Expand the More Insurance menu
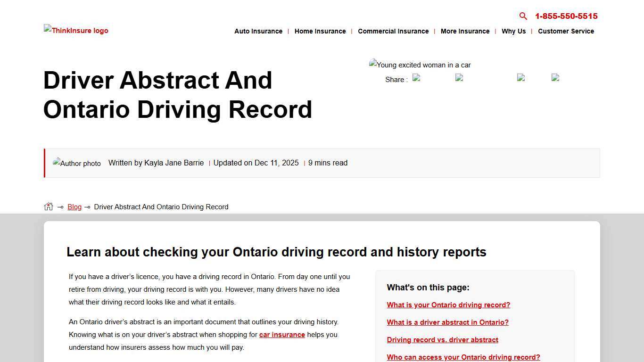The height and width of the screenshot is (362, 644). [465, 31]
